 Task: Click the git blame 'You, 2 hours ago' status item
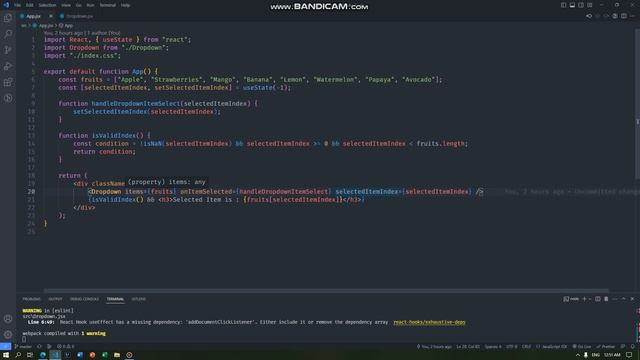[434, 347]
